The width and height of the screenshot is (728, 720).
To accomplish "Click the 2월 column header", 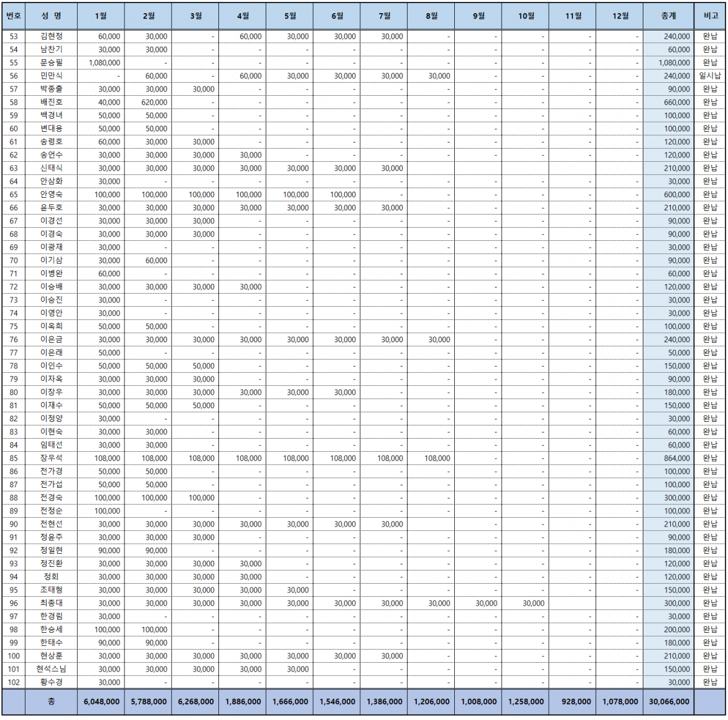I will pos(148,16).
